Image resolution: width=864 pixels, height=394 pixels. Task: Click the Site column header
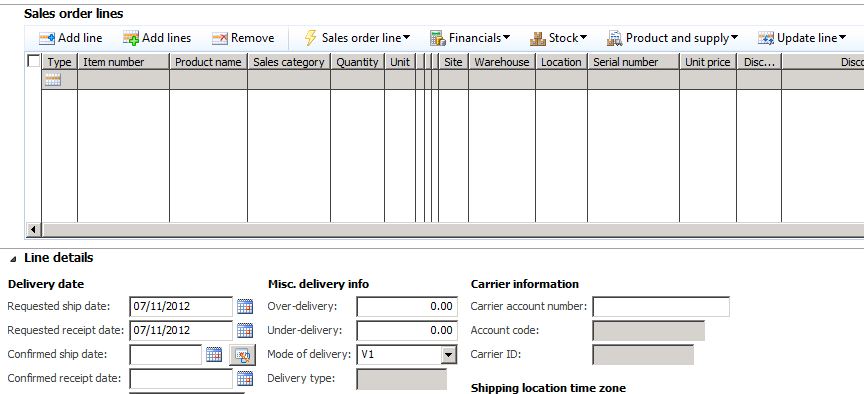pyautogui.click(x=453, y=62)
